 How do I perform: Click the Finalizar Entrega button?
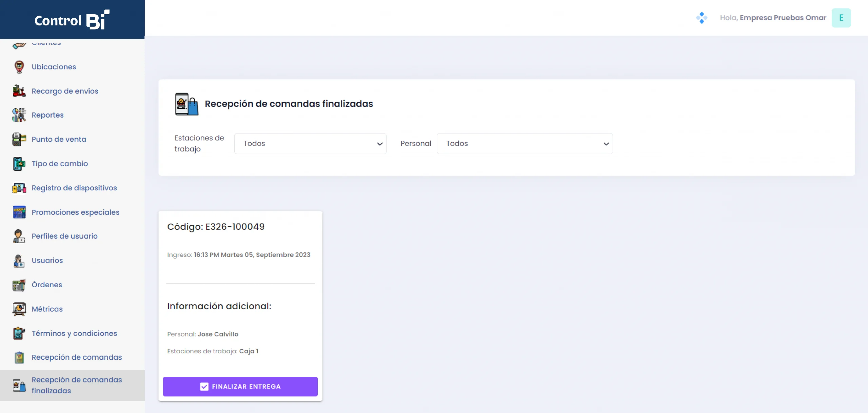240,387
